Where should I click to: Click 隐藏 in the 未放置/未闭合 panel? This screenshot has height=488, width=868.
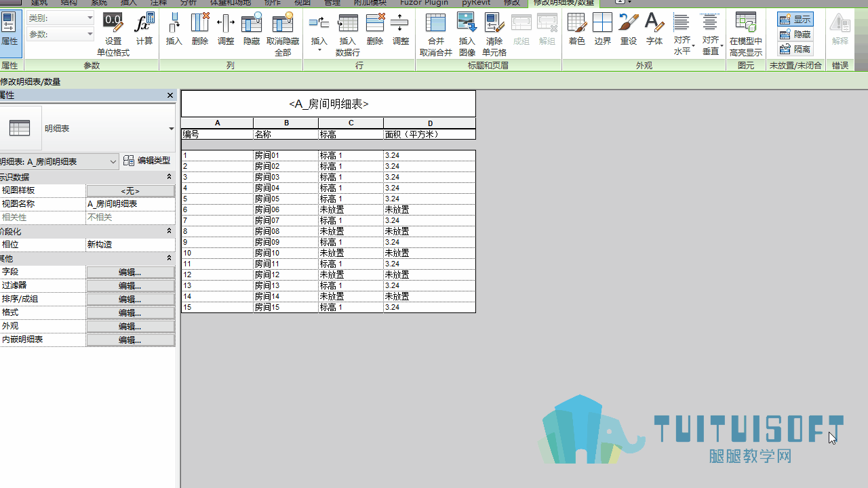(x=795, y=35)
